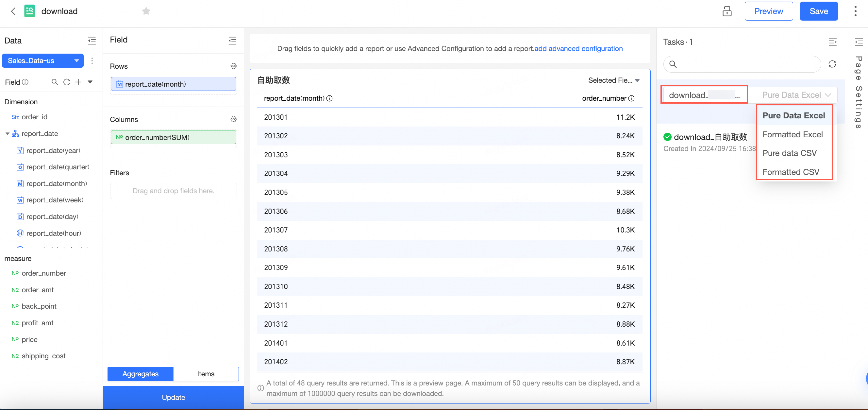Choose Formatted CSV option
The width and height of the screenshot is (868, 410).
(791, 172)
